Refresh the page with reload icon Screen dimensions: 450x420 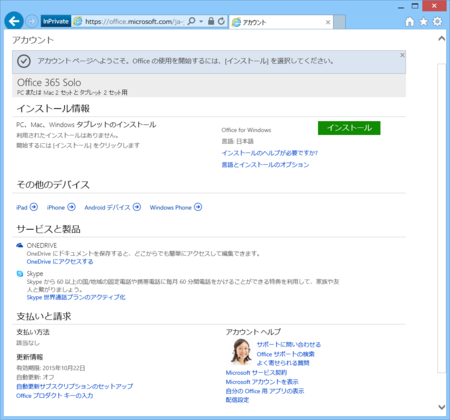(x=221, y=21)
